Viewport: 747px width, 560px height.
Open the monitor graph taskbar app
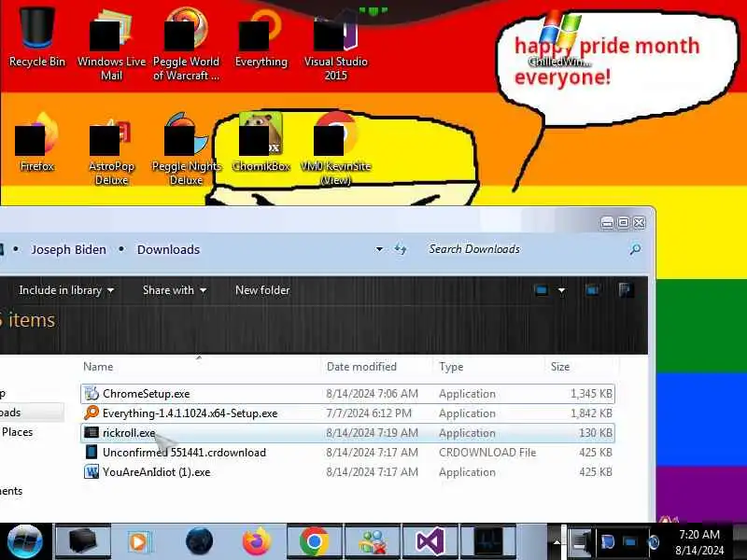[488, 542]
